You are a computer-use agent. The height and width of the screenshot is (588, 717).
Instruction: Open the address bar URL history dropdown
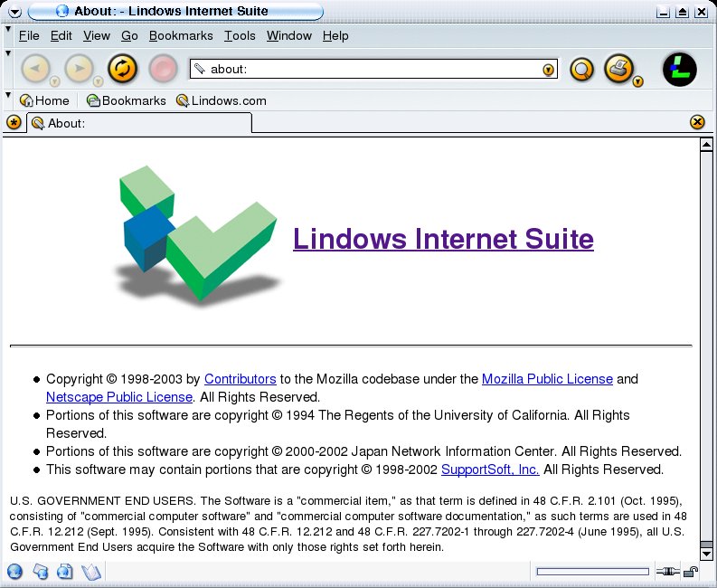click(x=548, y=70)
